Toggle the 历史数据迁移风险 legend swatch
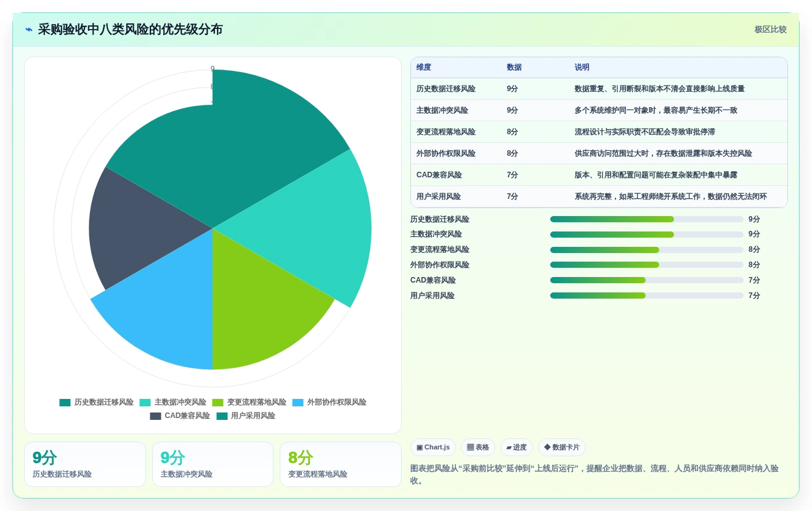Image resolution: width=812 pixels, height=511 pixels. point(65,403)
